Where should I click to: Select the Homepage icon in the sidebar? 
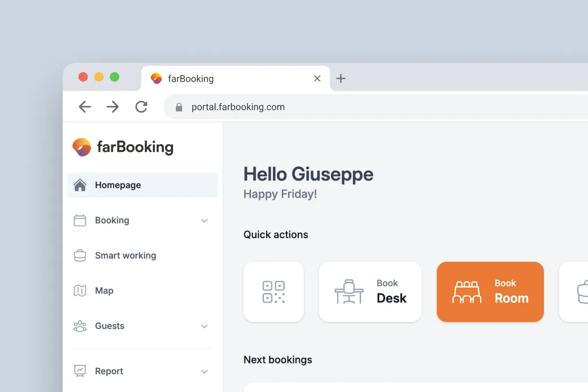81,185
